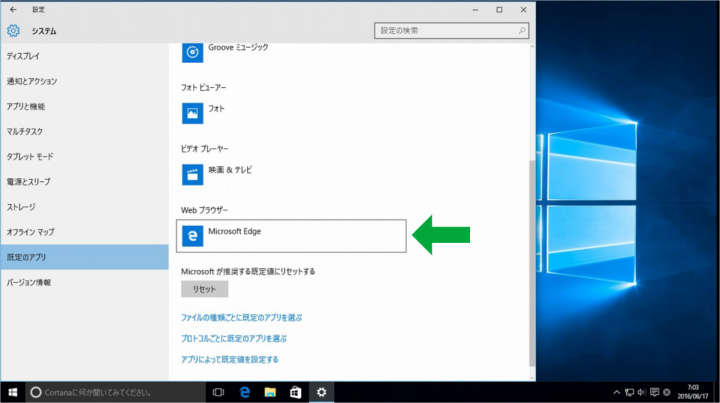Click the Groove ミュージック app icon
Viewport: 720px width, 403px height.
(192, 52)
